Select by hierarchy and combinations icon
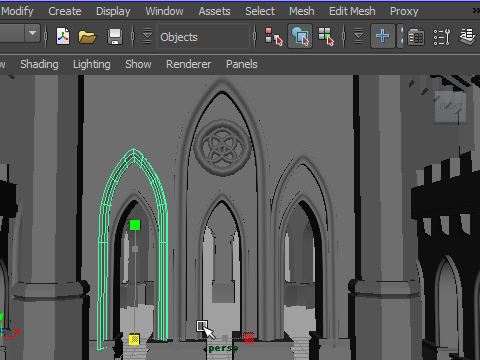 click(274, 36)
